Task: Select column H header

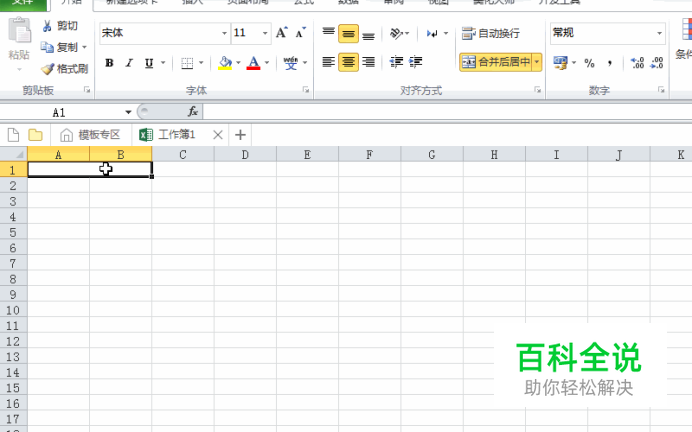Action: pos(494,154)
